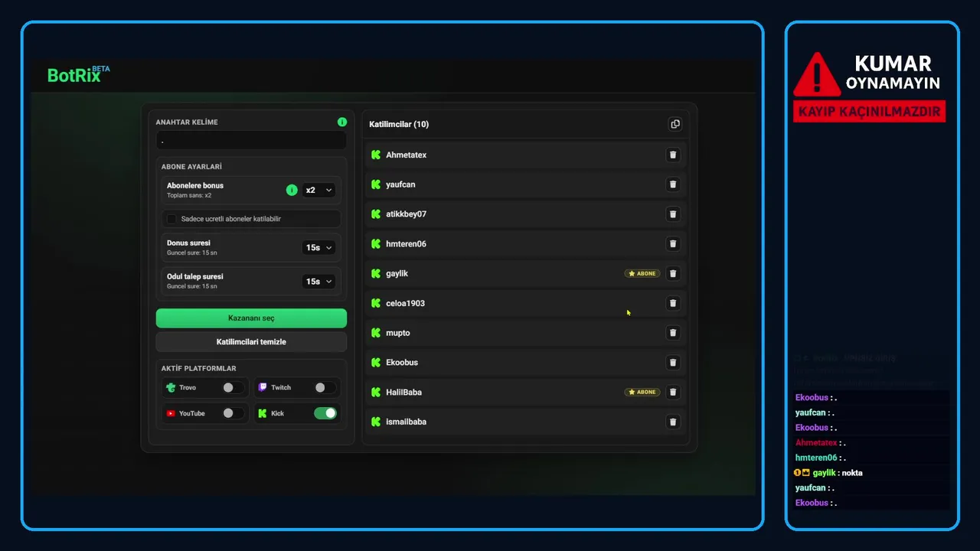Screen dimensions: 980x551
Task: Click the Kick icon beside Ahmetatex
Action: coord(376,155)
